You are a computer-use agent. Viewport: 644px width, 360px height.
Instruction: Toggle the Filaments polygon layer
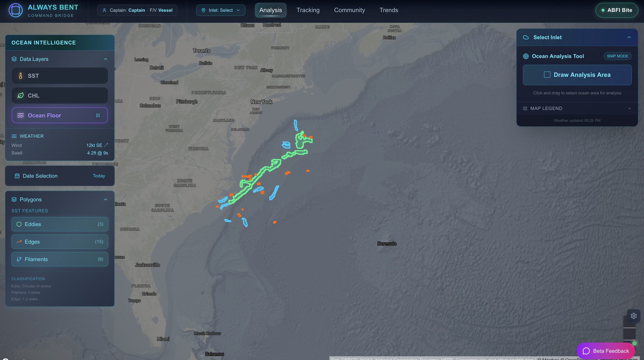coord(60,259)
